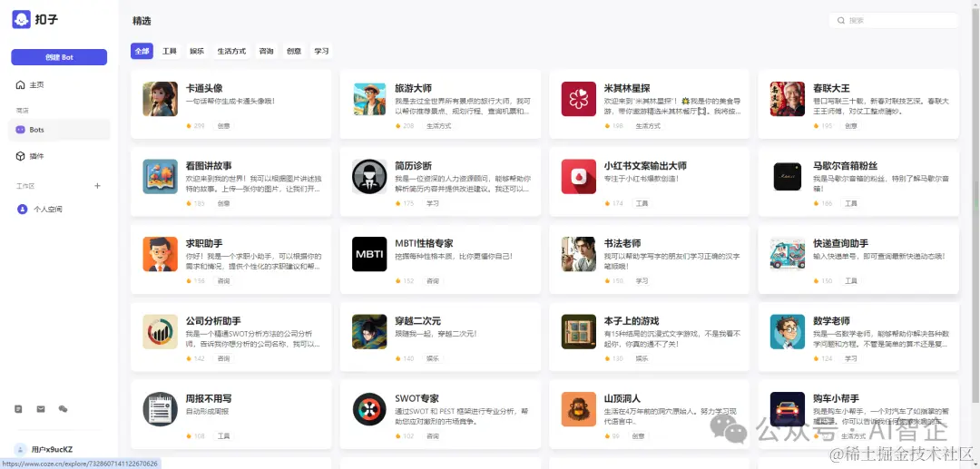Open MBTI性格专家 card title
Viewport: 980px width, 469px height.
click(x=424, y=243)
